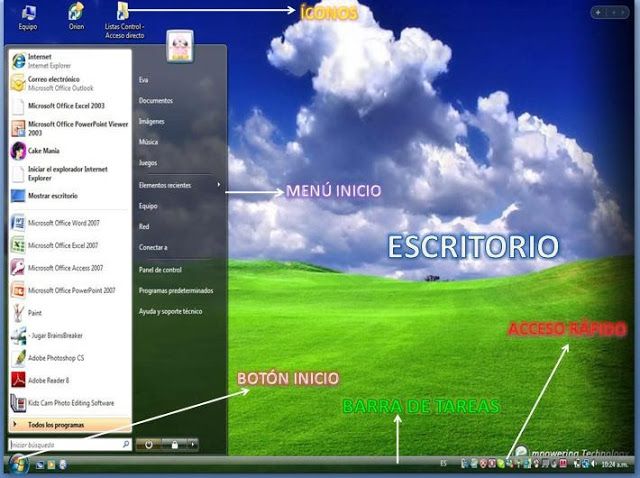Launch Adobe Photoshop CS
This screenshot has width=640, height=478.
click(x=70, y=358)
